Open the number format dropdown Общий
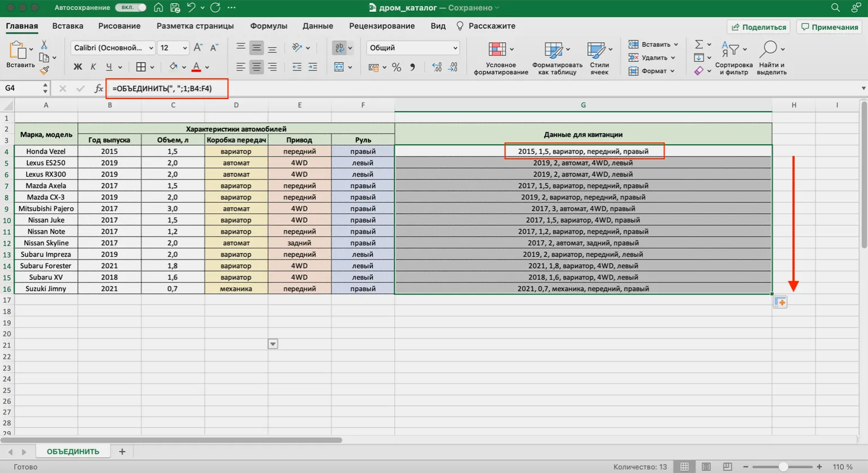The image size is (868, 473). click(413, 48)
